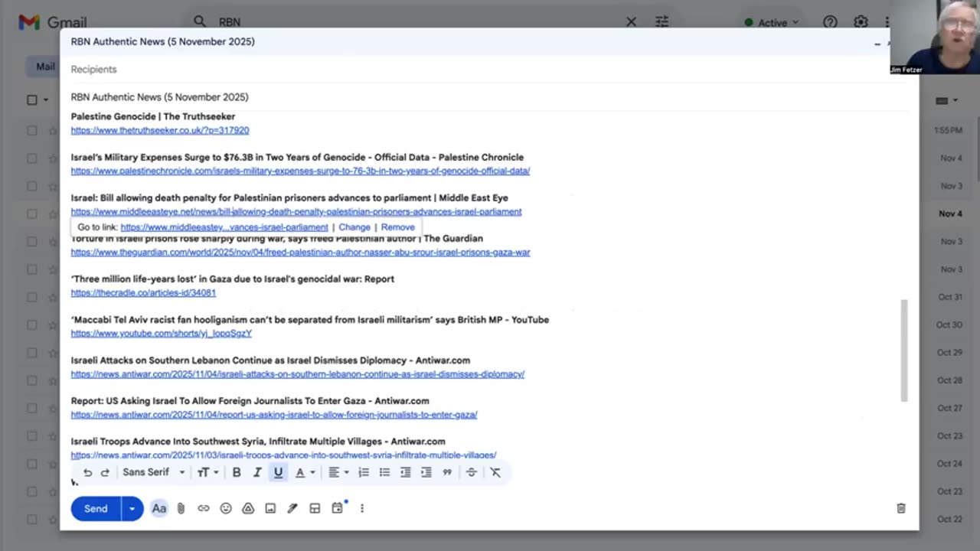Toggle underline formatting
This screenshot has width=980, height=551.
(x=278, y=472)
